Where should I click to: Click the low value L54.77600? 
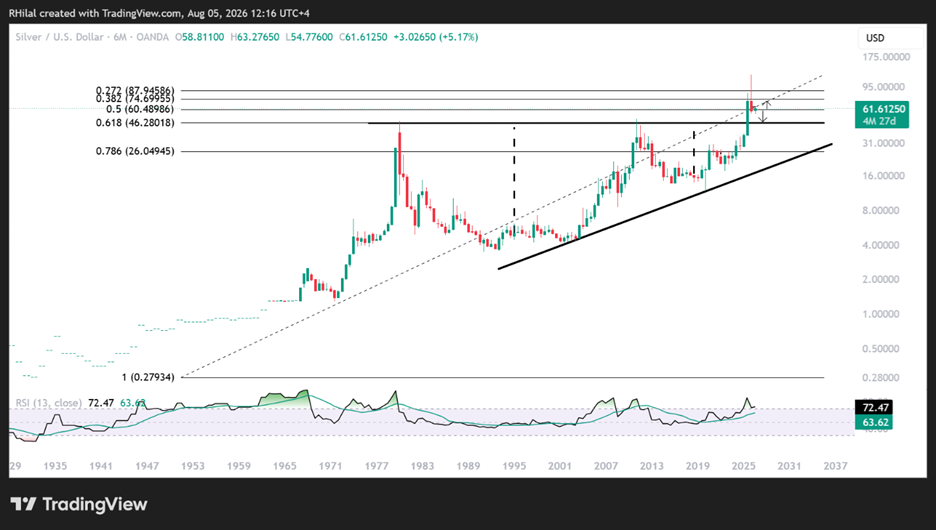click(x=309, y=37)
